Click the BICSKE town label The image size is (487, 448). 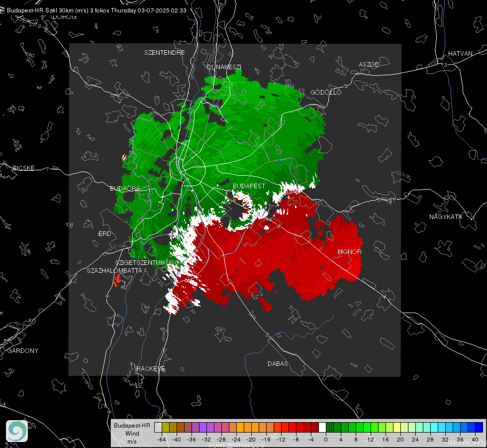pos(23,168)
